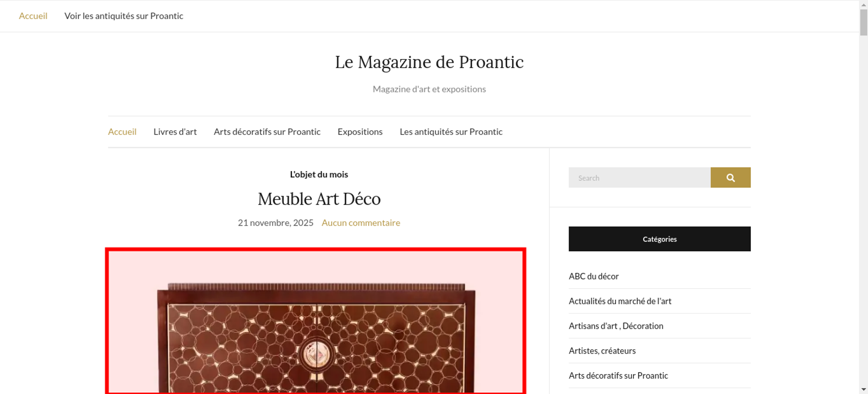868x394 pixels.
Task: Open Actualités du marché de l'art category
Action: (620, 301)
